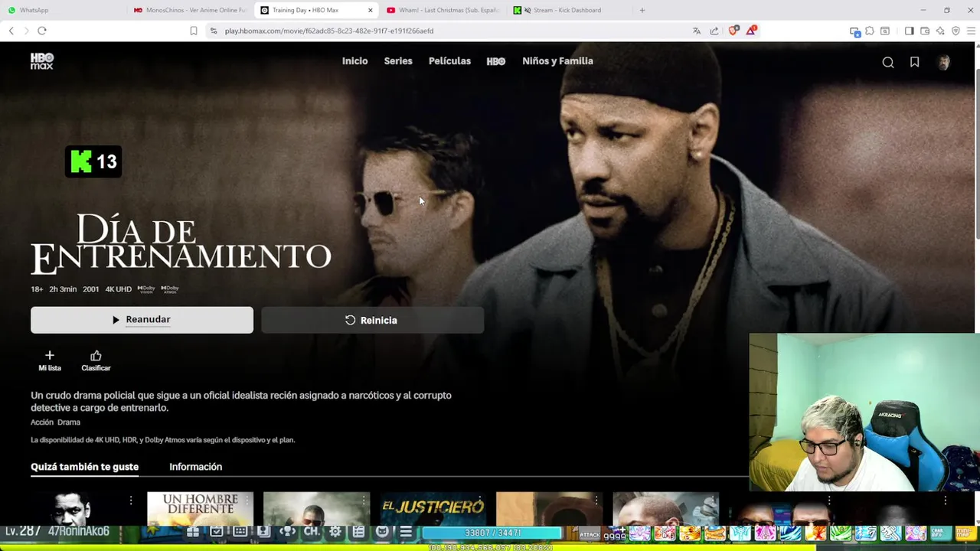Go forward in the browser

pos(27,31)
